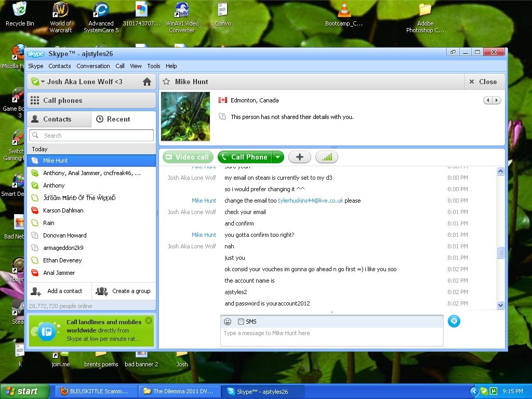Click the chat scrollbar thumb

click(500, 252)
